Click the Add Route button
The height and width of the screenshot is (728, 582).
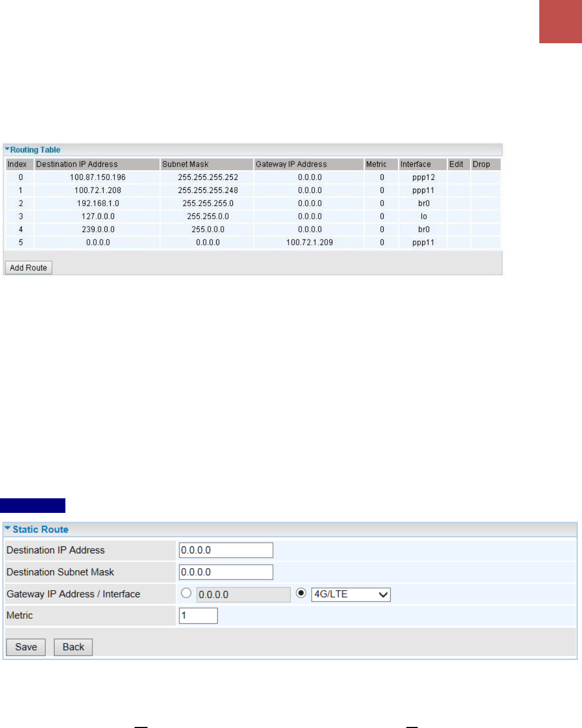29,268
